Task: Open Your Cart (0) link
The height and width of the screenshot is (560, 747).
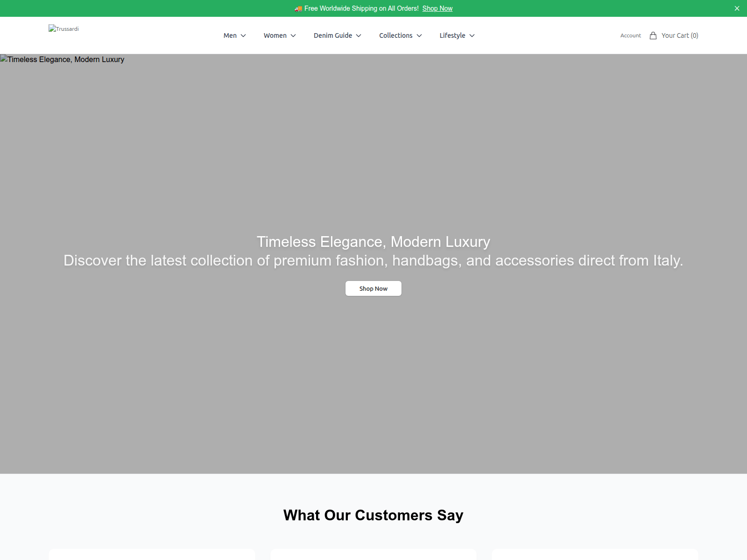Action: pos(680,35)
